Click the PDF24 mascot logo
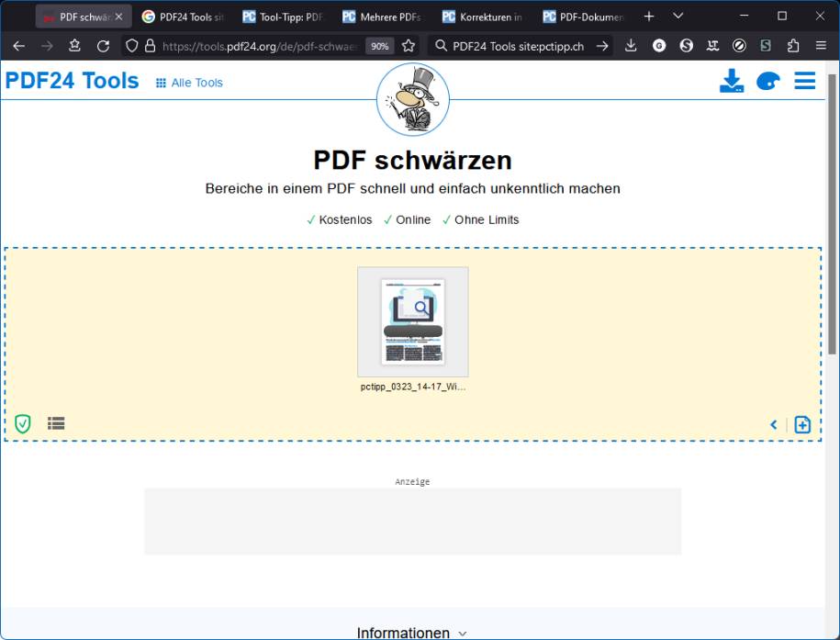Screen dimensions: 840x640 click(413, 97)
